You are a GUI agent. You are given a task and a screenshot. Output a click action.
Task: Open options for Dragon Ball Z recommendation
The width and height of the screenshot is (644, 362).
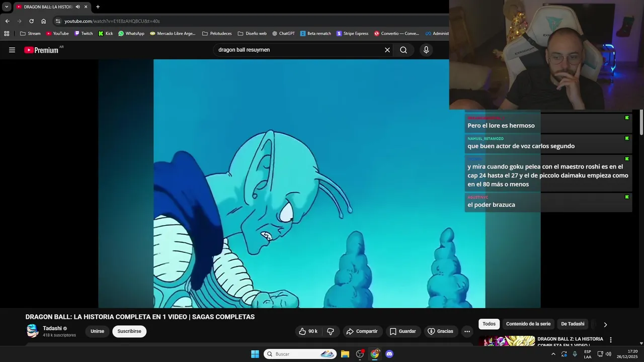click(611, 340)
